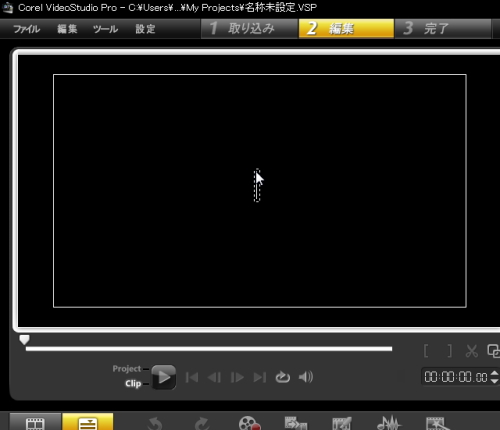
Task: Open the Sound Mixer
Action: coord(389,423)
